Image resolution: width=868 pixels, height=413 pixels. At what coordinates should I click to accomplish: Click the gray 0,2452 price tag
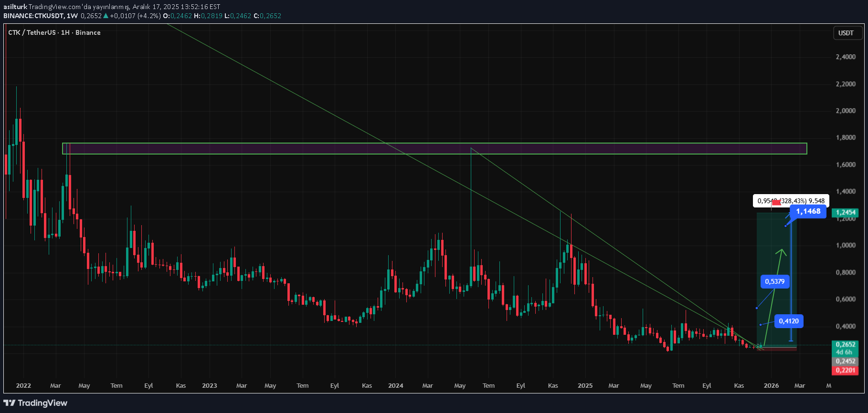(845, 361)
